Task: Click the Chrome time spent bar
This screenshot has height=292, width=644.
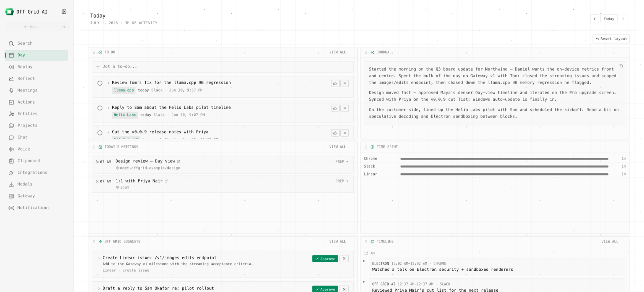Action: pos(504,159)
